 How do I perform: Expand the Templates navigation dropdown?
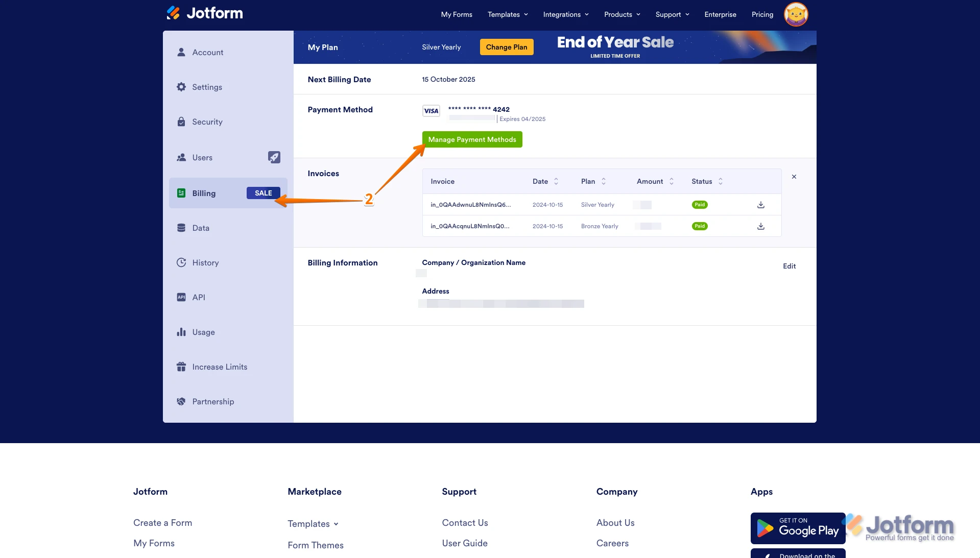507,14
